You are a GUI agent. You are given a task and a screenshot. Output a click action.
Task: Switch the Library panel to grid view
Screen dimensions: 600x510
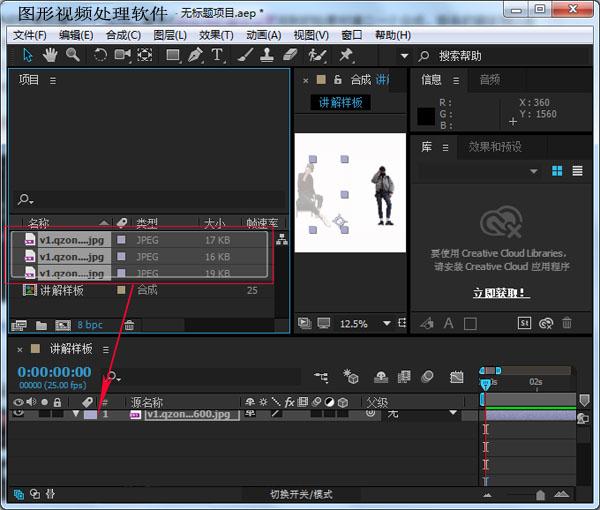557,171
